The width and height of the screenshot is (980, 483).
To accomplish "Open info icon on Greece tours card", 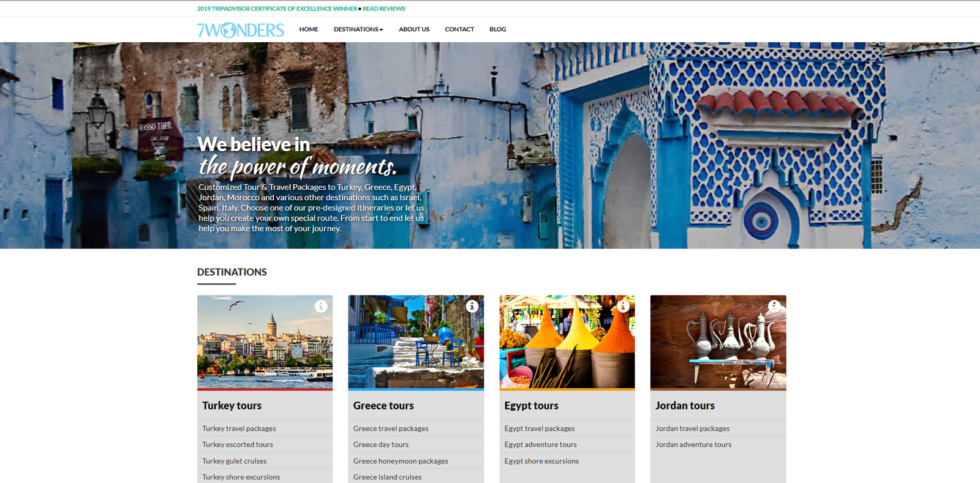I will click(x=472, y=306).
